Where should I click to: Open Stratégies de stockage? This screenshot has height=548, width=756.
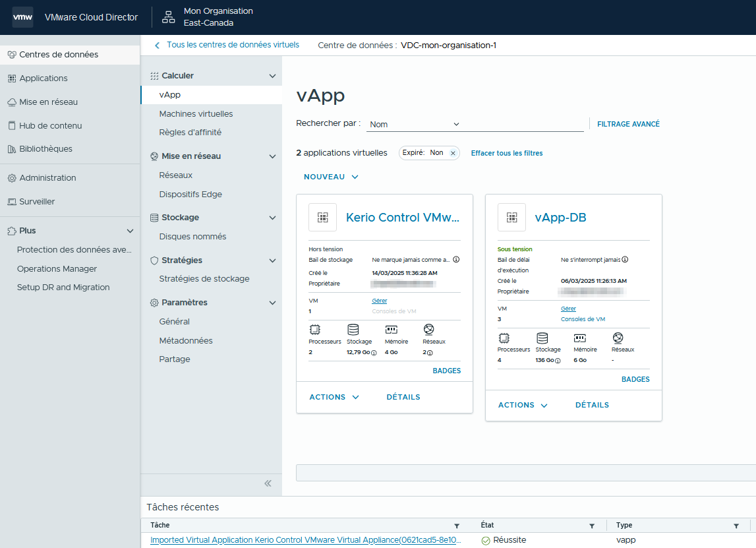(x=204, y=279)
